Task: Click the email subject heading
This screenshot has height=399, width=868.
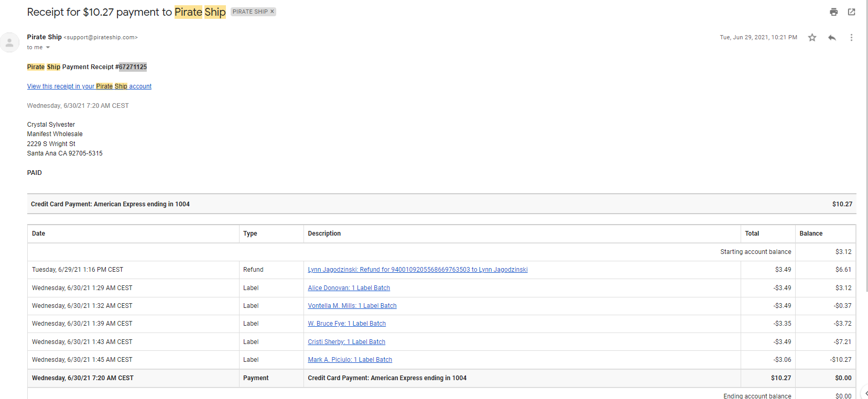Action: point(126,12)
